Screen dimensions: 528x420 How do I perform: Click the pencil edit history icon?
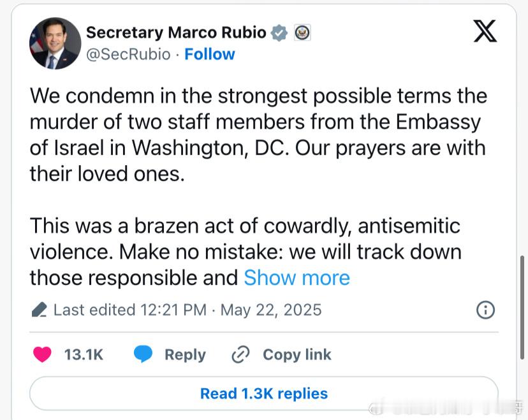coord(39,310)
